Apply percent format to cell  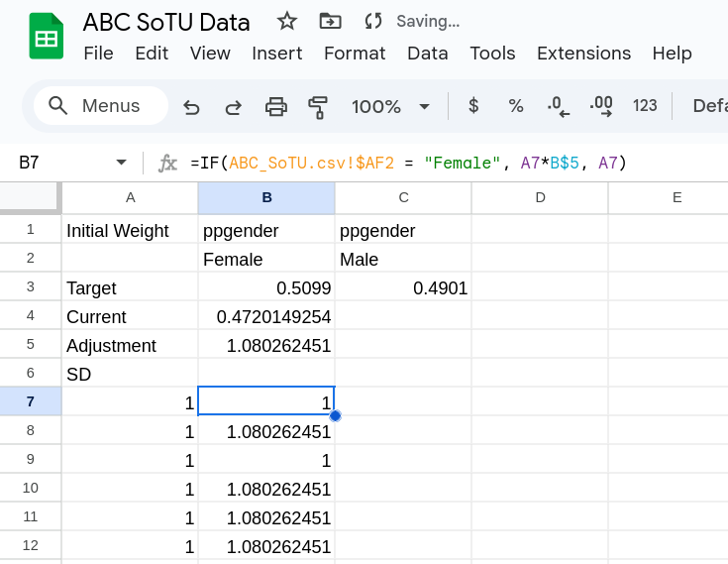pos(516,106)
